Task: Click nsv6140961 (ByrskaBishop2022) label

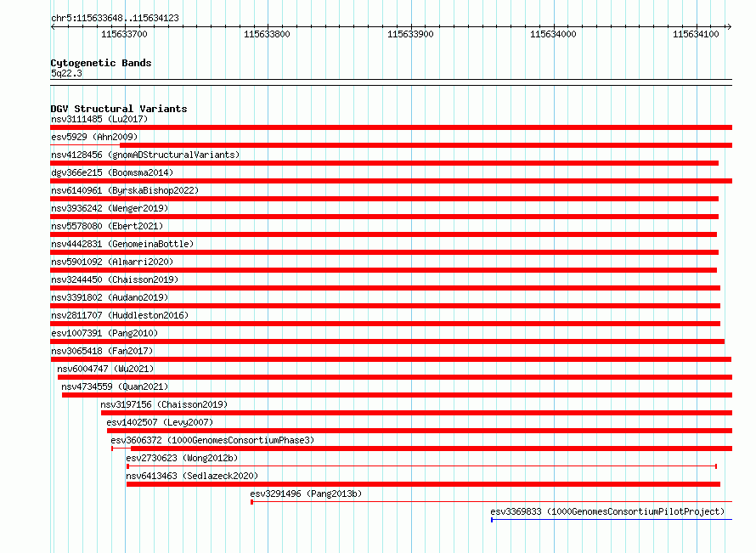Action: (x=125, y=190)
